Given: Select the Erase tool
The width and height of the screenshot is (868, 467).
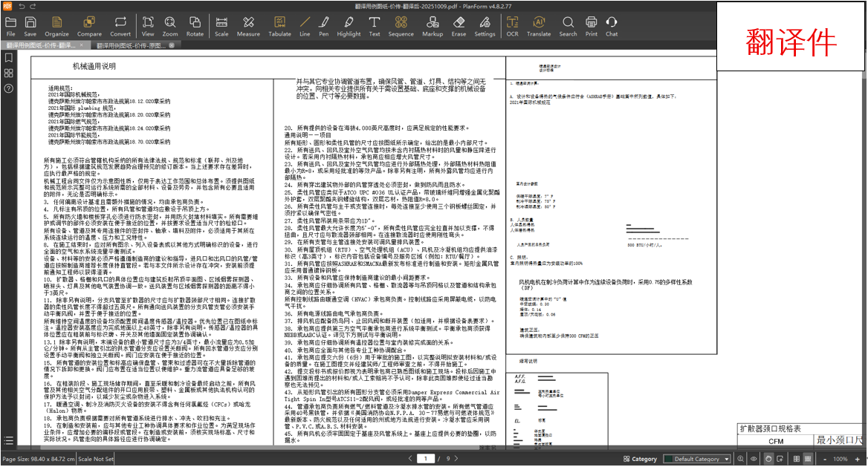Looking at the screenshot, I should coord(459,27).
